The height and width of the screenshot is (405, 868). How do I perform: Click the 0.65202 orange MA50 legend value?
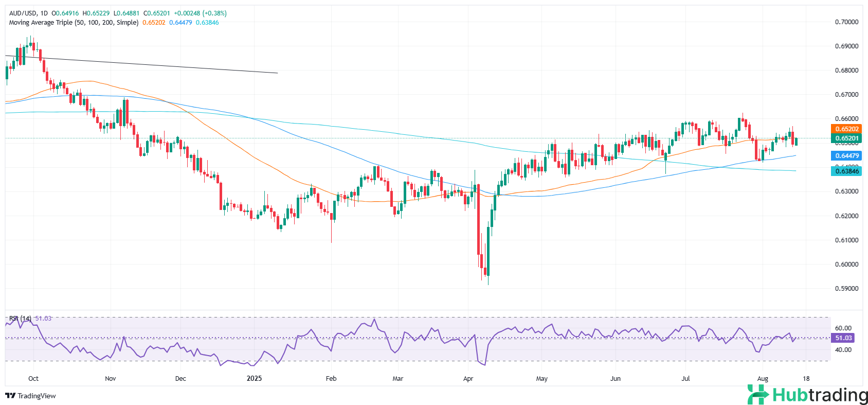pos(154,23)
